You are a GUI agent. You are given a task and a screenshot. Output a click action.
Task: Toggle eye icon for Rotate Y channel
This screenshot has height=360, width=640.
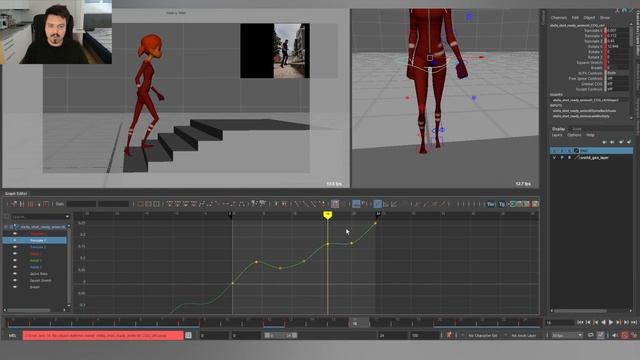(x=15, y=260)
